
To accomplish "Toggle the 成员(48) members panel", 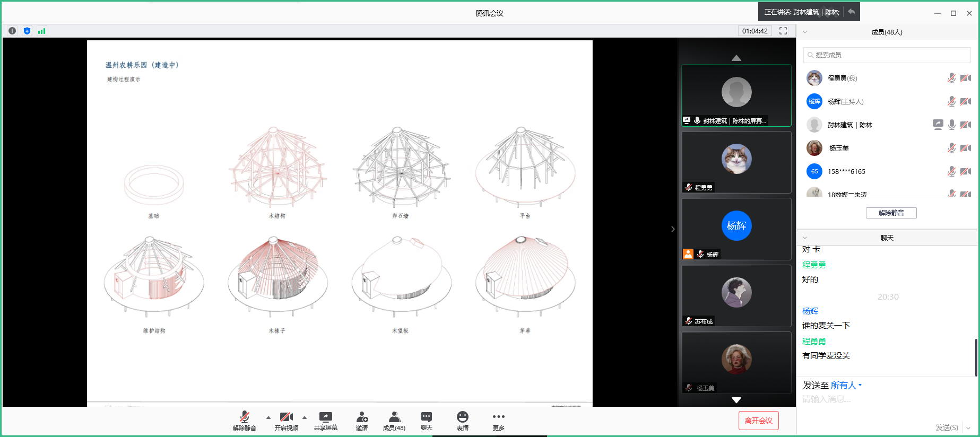I will click(x=394, y=421).
